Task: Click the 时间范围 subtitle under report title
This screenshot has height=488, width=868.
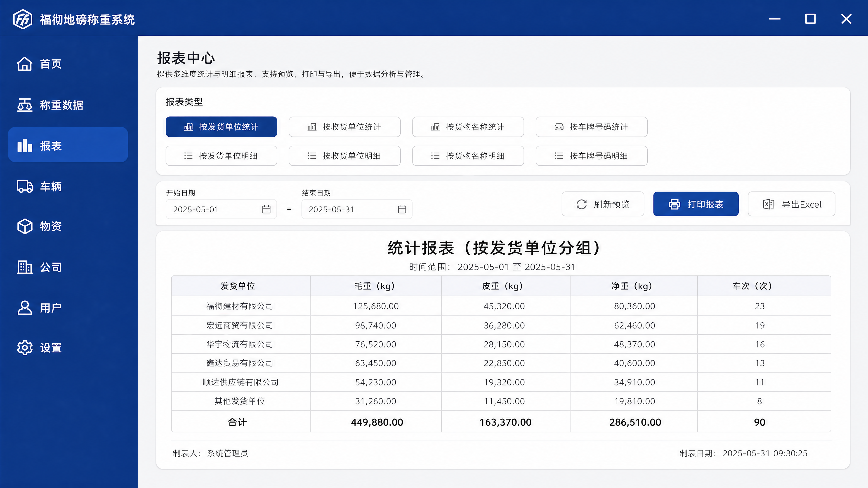Action: 492,267
